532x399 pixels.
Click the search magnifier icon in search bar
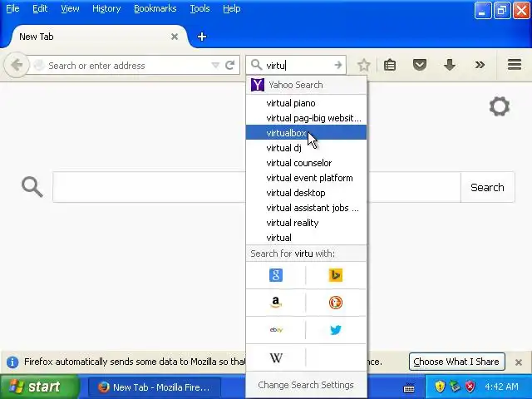(257, 65)
